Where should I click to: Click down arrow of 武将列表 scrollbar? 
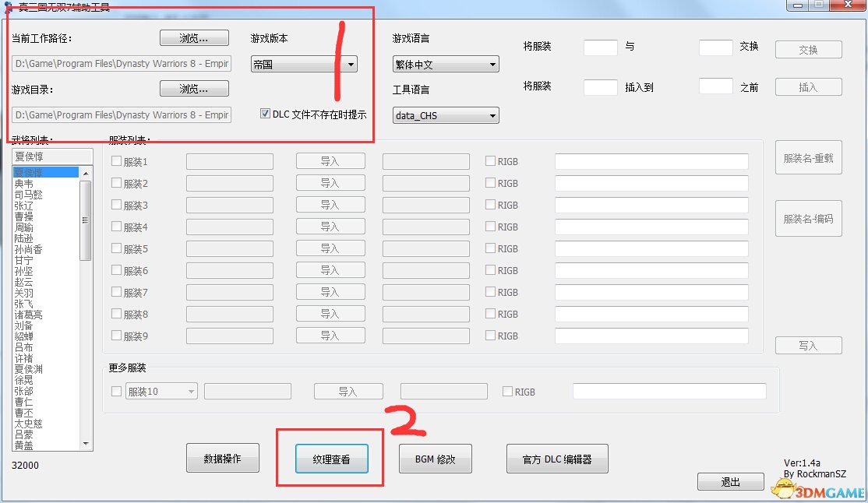click(85, 443)
